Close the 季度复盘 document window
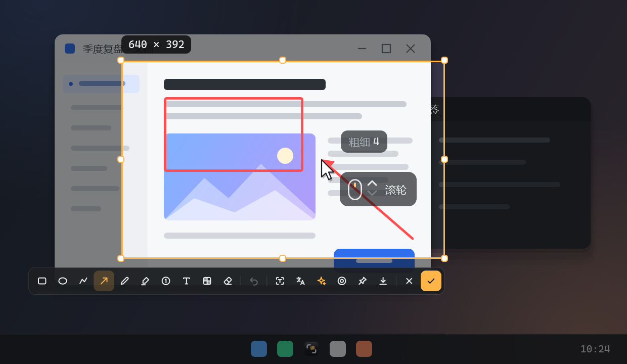This screenshot has height=364, width=627. 411,49
